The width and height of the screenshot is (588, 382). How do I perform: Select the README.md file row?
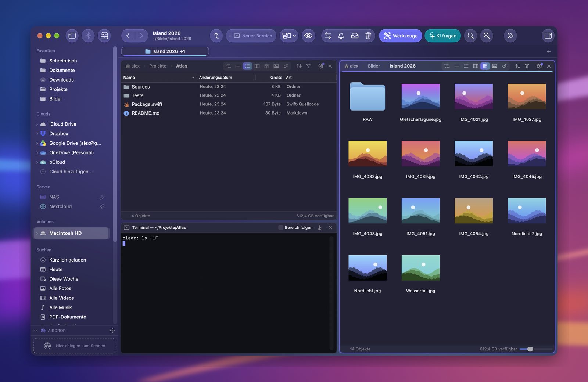click(x=229, y=113)
